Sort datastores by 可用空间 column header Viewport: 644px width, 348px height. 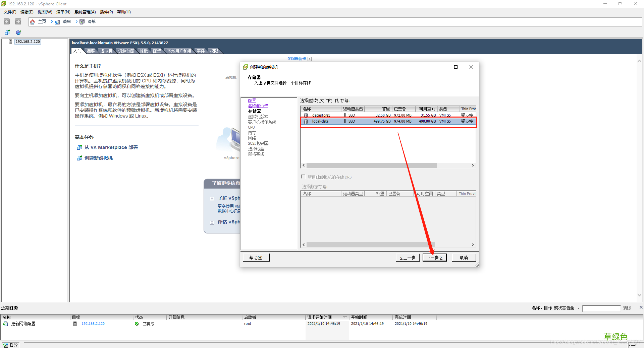coord(426,109)
